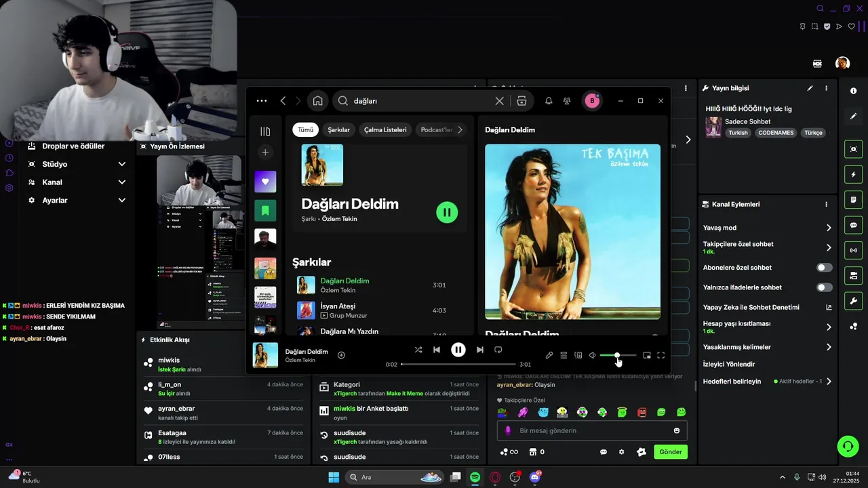Create playlist with plus icon in sidebar

coord(265,152)
